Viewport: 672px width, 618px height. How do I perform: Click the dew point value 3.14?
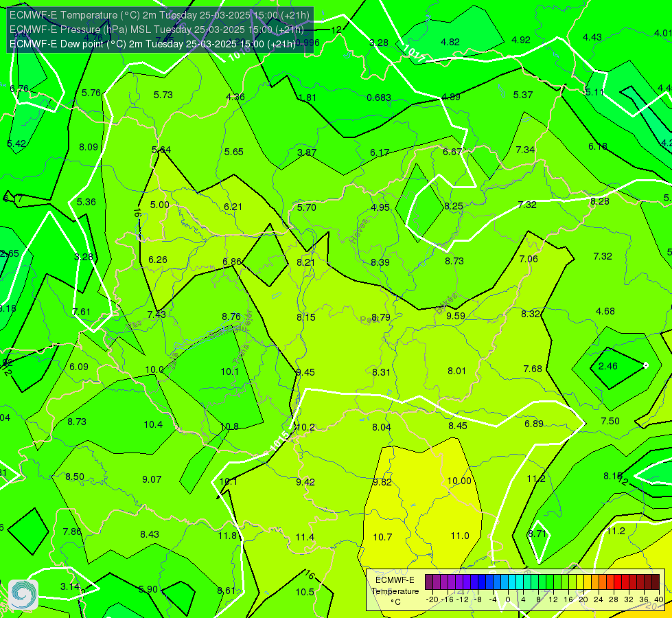coord(69,586)
